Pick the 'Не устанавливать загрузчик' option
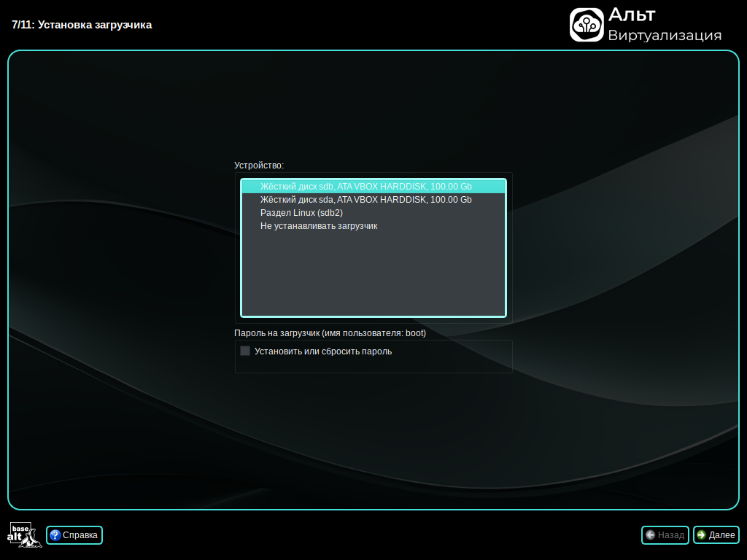Screen dimensions: 747x560 [x=319, y=226]
